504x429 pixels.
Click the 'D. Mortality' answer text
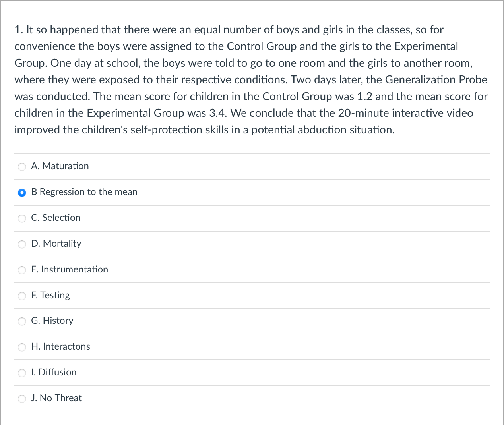pos(56,243)
